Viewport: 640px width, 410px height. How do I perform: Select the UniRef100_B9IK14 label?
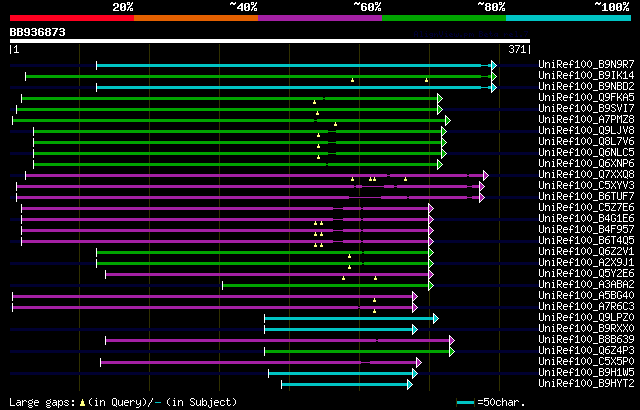coord(586,75)
